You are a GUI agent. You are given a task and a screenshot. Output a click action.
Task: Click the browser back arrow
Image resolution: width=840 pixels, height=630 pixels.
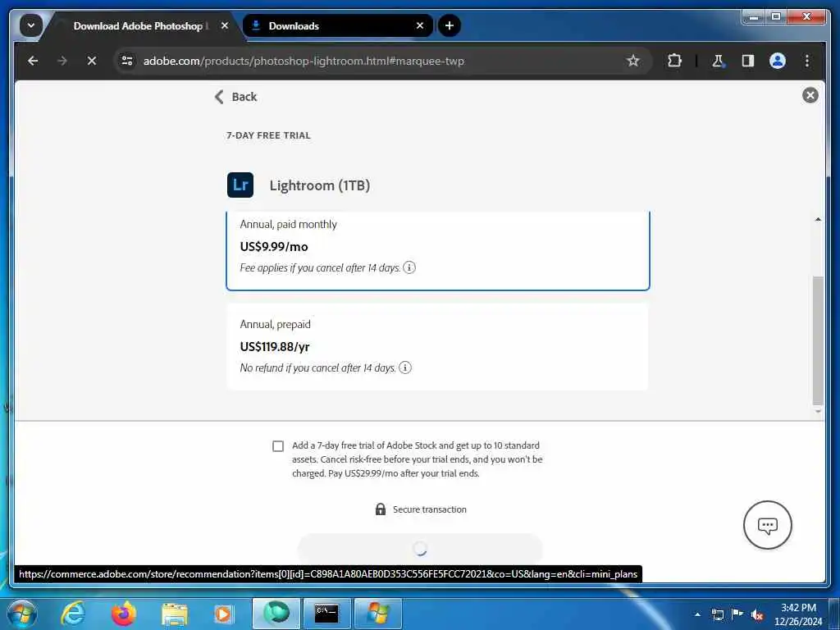pyautogui.click(x=33, y=61)
